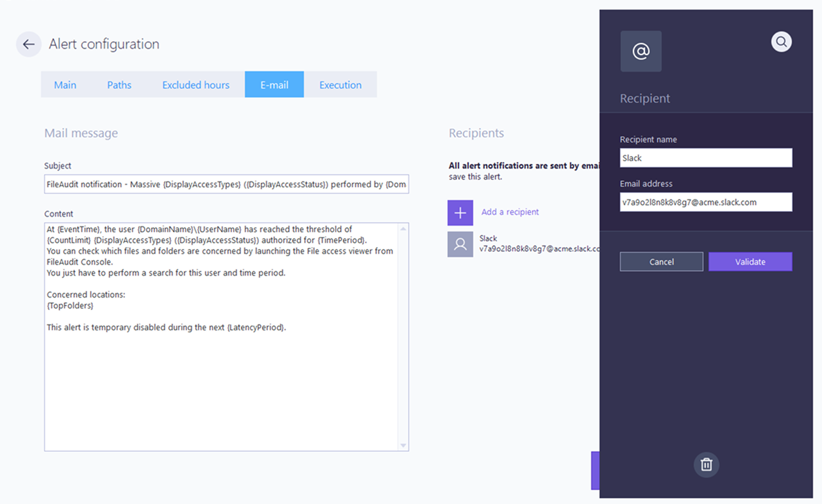Click the Add a recipient link
Screen dimensions: 822x504
click(510, 212)
